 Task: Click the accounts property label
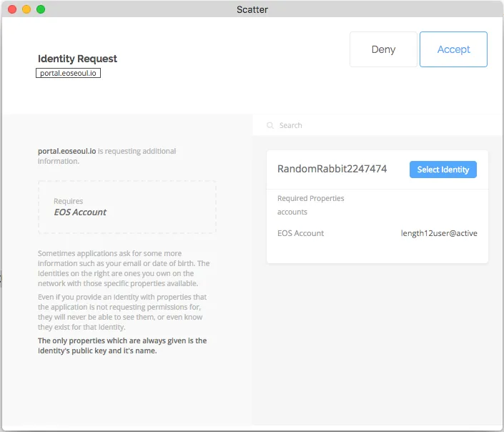pos(292,212)
